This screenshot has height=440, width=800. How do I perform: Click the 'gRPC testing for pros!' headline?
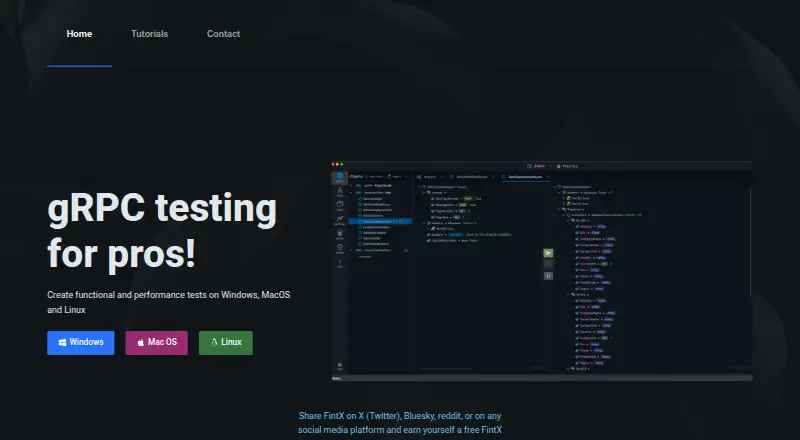[162, 231]
